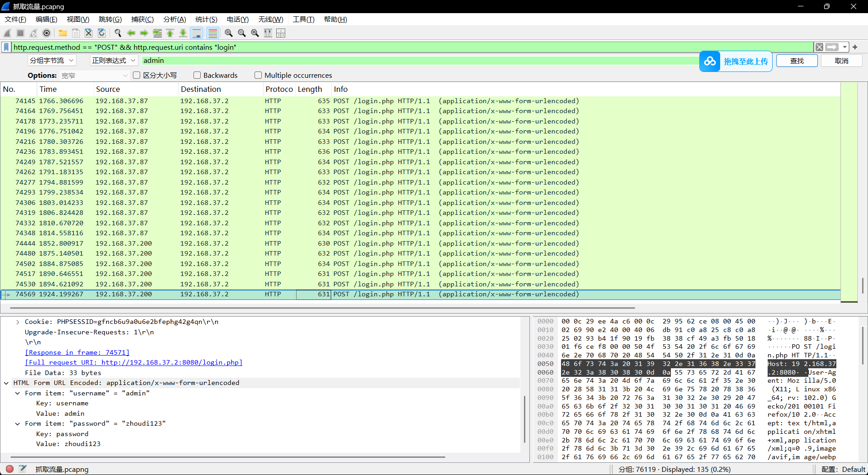
Task: Click the save capture file icon
Action: [x=76, y=33]
